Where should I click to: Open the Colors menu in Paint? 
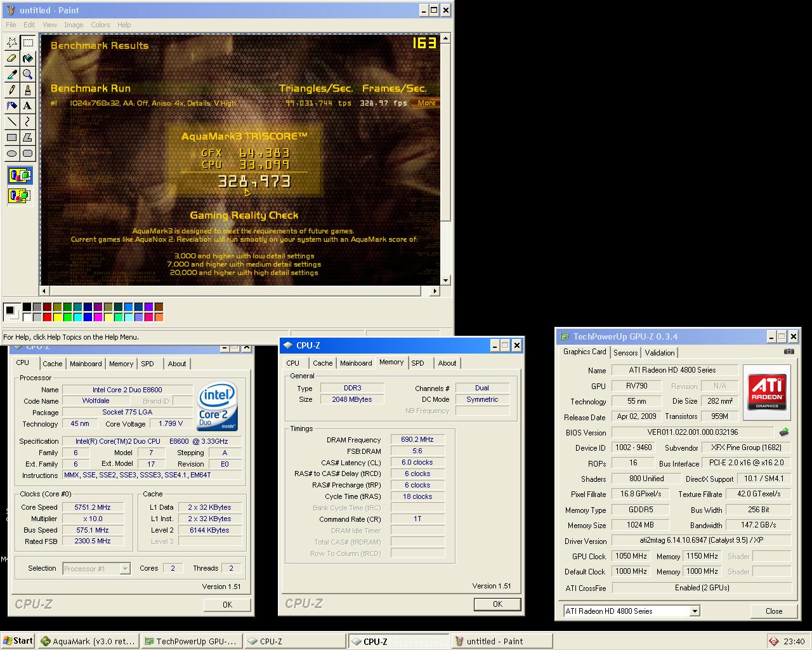[100, 25]
